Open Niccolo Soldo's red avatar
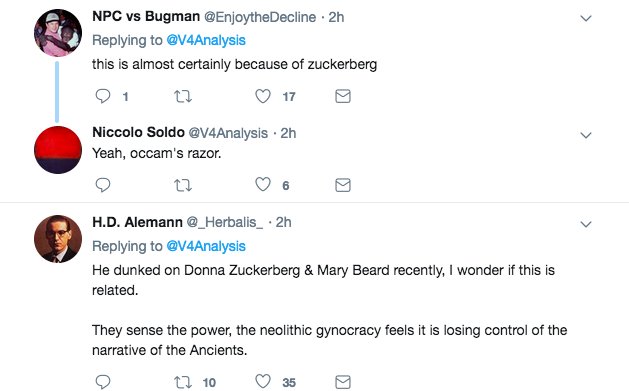The height and width of the screenshot is (391, 629). (x=58, y=150)
